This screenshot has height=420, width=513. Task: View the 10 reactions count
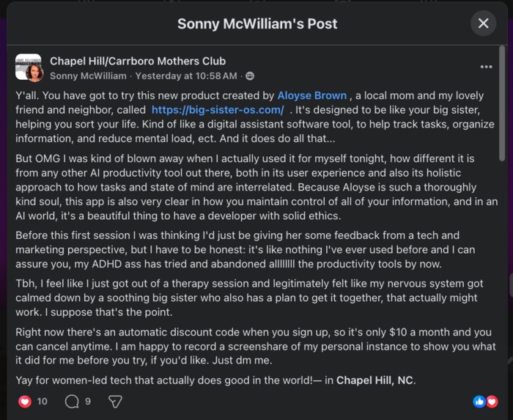point(43,402)
